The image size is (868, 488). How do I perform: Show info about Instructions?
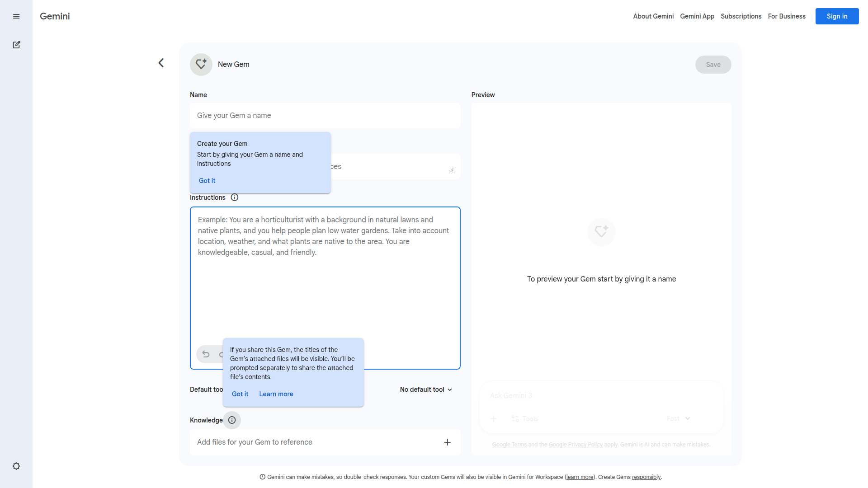235,197
